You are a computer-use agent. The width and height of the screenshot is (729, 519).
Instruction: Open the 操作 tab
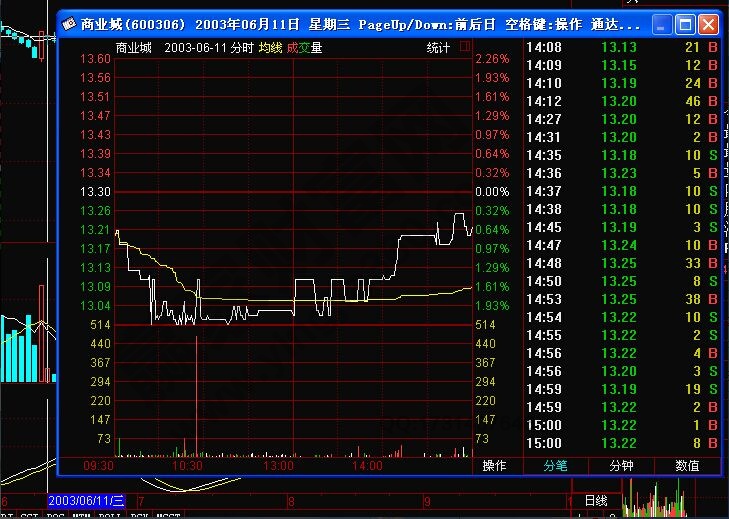(494, 465)
